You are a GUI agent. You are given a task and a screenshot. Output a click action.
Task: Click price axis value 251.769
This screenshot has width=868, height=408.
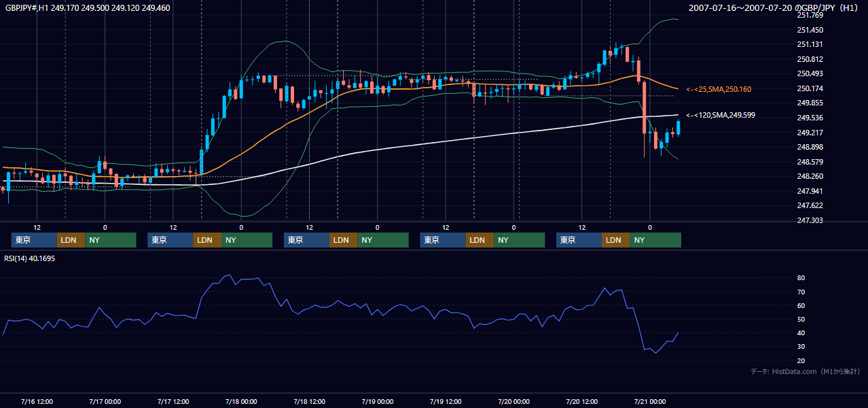[810, 15]
